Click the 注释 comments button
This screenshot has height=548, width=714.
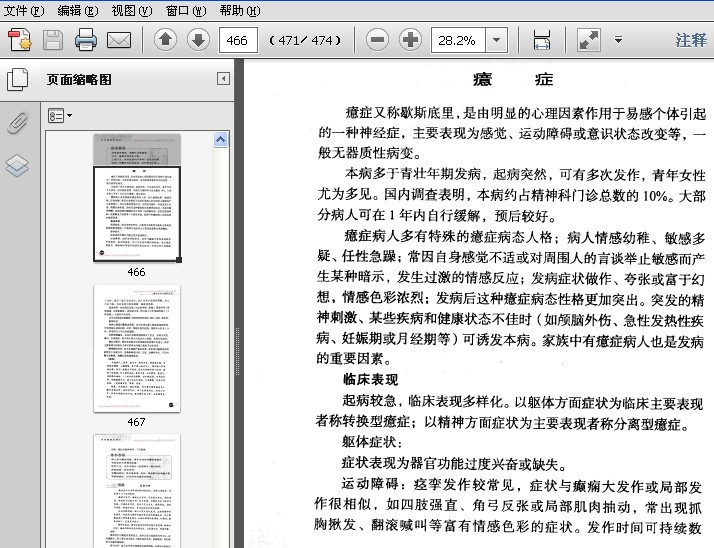pos(691,40)
